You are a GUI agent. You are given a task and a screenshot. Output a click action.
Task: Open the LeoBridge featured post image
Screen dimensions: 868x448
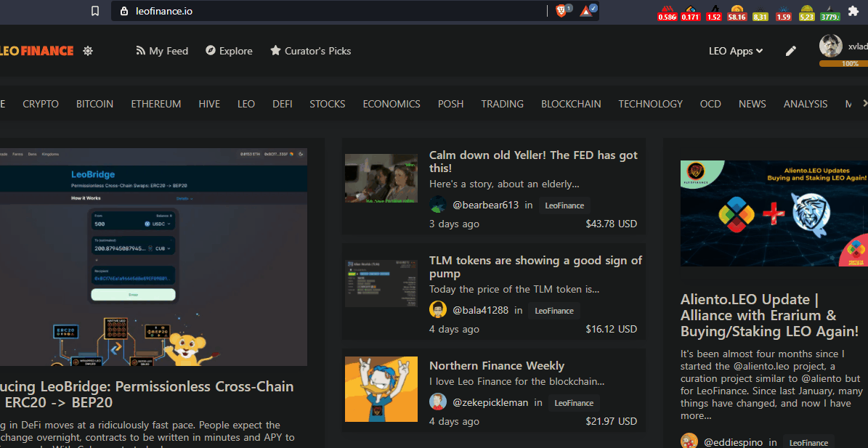153,256
